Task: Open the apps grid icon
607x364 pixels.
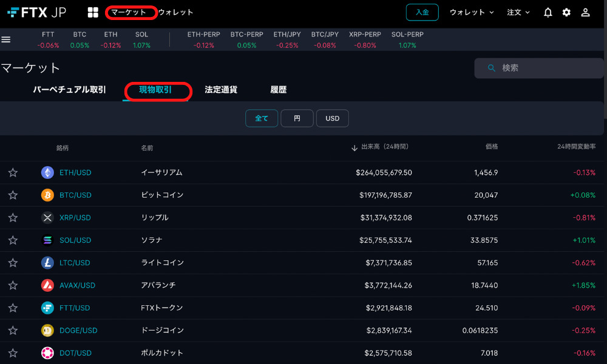Action: 93,12
